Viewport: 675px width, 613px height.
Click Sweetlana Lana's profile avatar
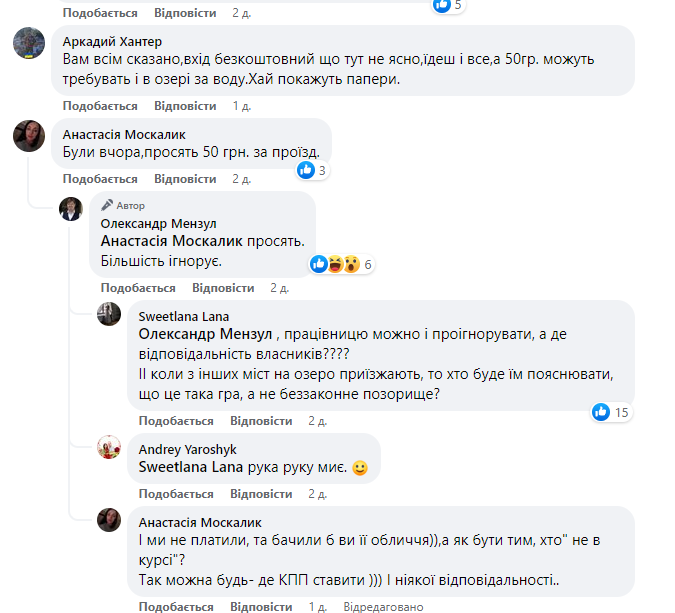[x=109, y=314]
